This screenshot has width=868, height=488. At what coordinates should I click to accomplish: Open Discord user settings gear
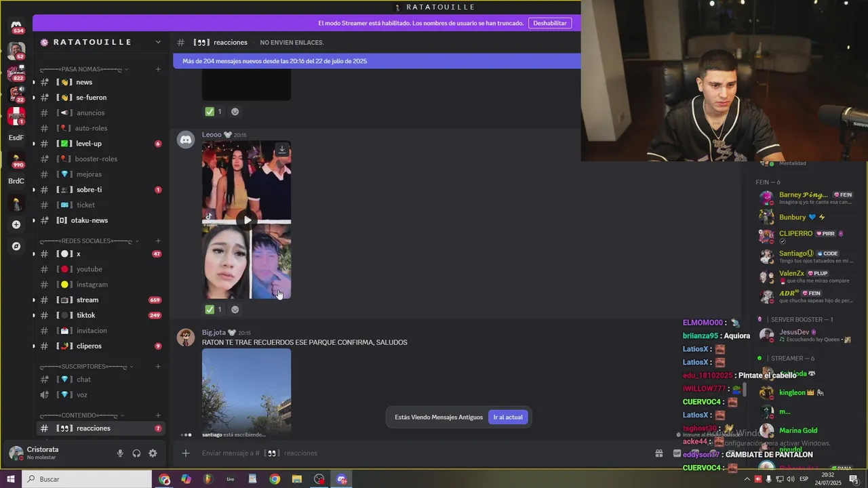pyautogui.click(x=153, y=453)
